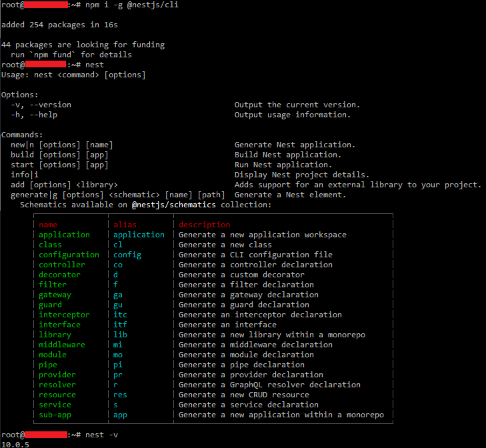
Task: Click the 'new|n [options] [name]' command
Action: [x=62, y=145]
